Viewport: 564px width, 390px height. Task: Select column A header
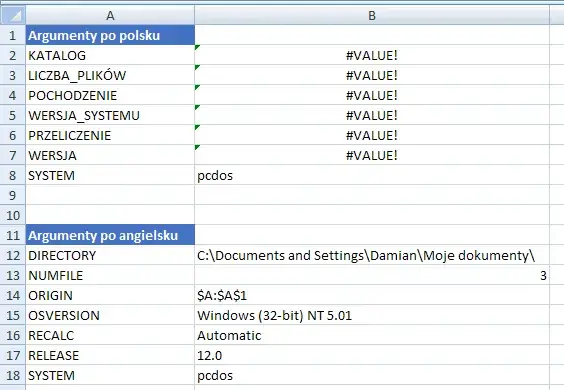point(110,15)
